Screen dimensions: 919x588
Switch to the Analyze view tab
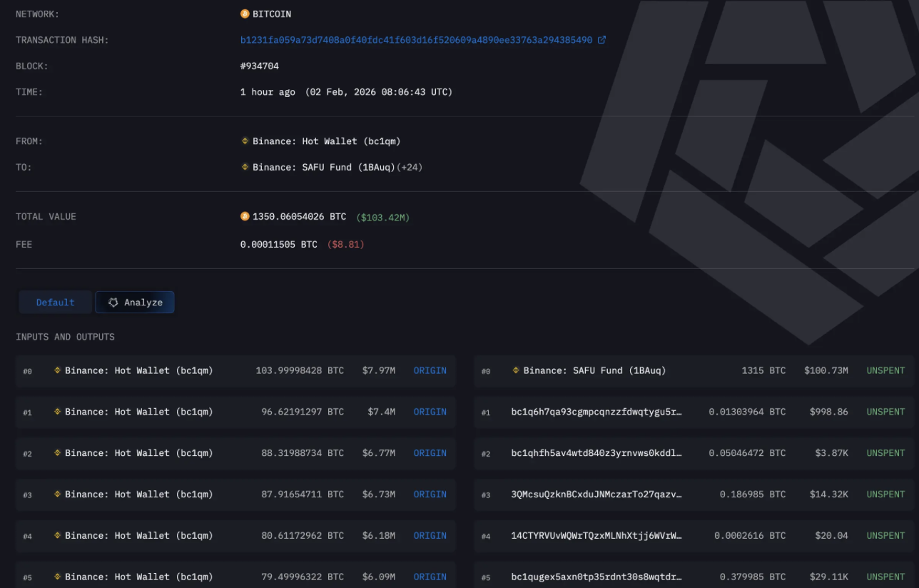pos(135,303)
